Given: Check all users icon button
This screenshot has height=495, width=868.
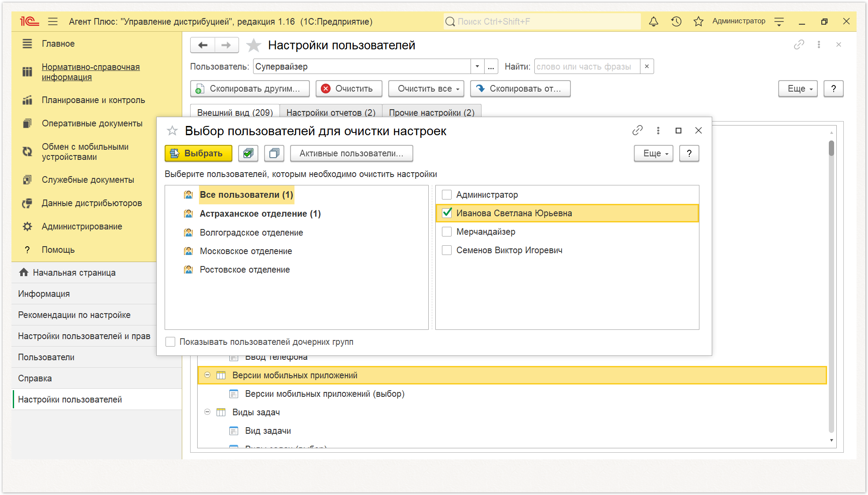Looking at the screenshot, I should (248, 153).
